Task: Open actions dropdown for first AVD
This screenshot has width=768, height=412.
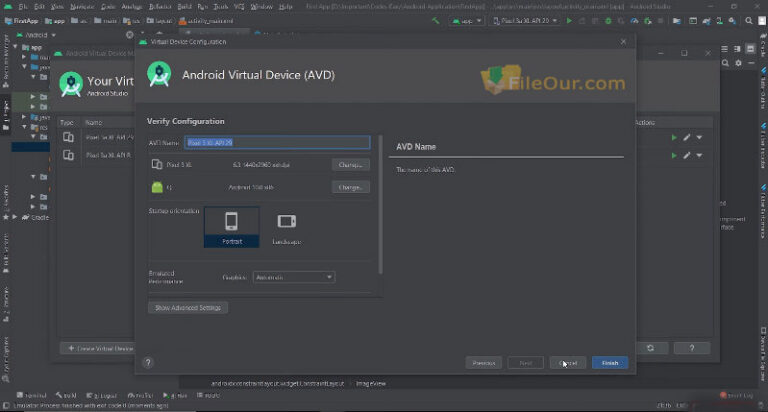Action: click(x=699, y=138)
